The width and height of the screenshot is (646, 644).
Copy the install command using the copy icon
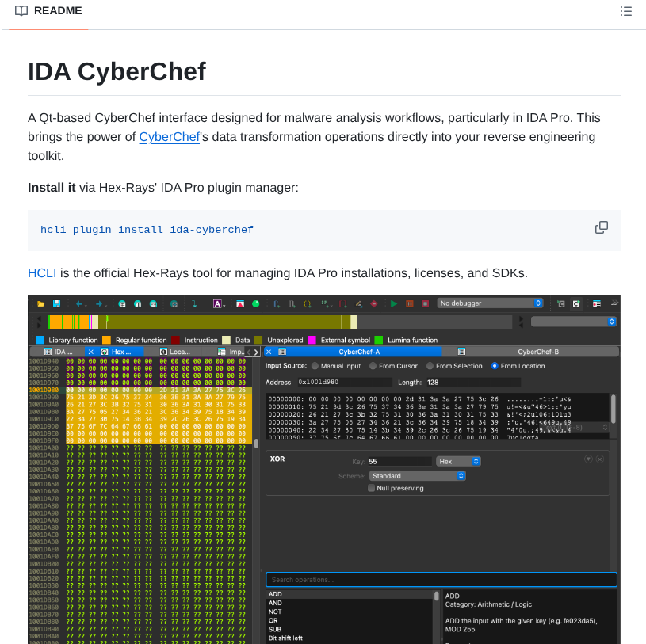[601, 227]
